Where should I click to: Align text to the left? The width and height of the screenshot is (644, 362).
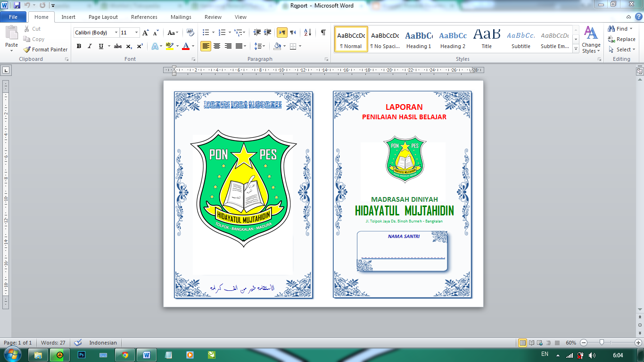(x=206, y=46)
